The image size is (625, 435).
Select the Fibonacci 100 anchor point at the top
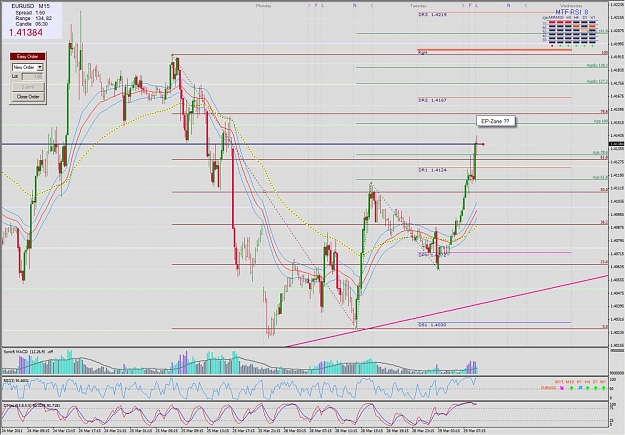pyautogui.click(x=172, y=55)
